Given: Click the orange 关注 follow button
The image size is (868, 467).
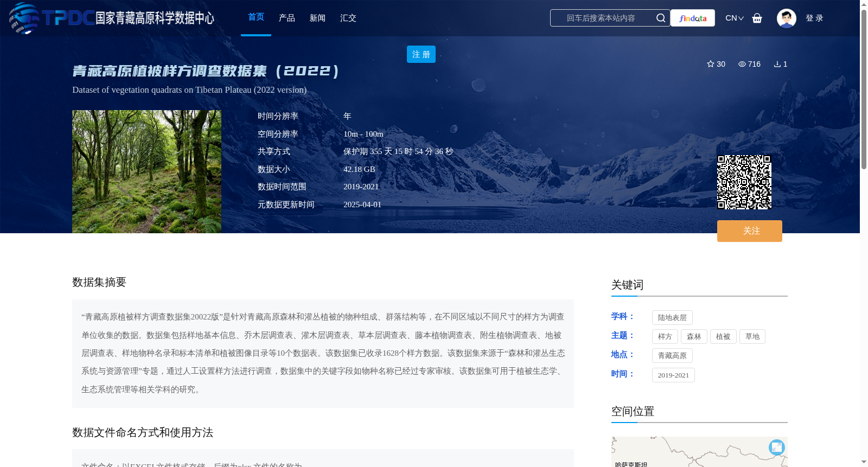Looking at the screenshot, I should pyautogui.click(x=750, y=231).
